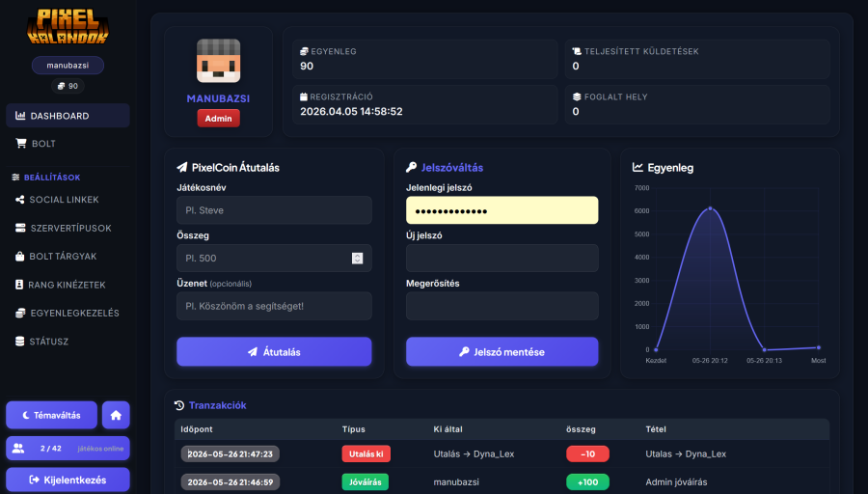Click the MANUBAZSI profile name

pos(218,98)
